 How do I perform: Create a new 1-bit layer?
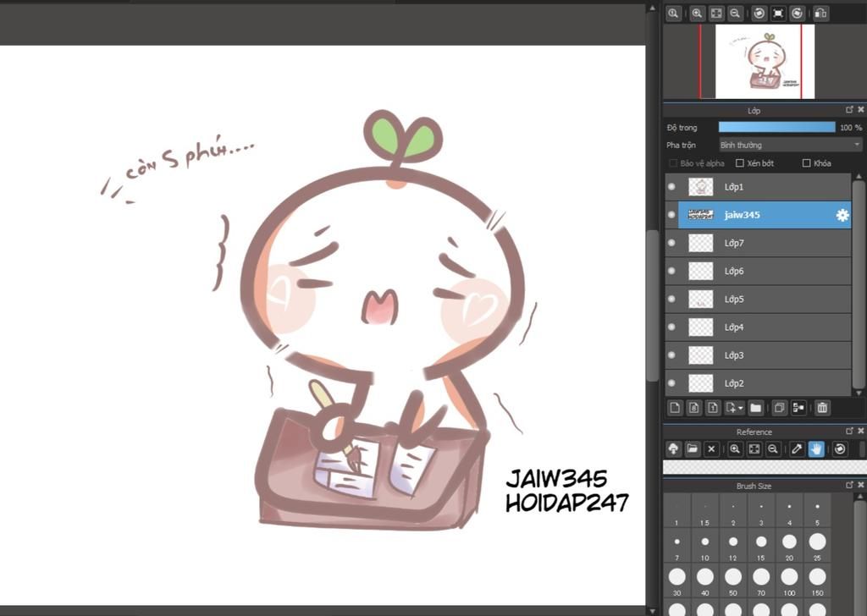click(713, 408)
